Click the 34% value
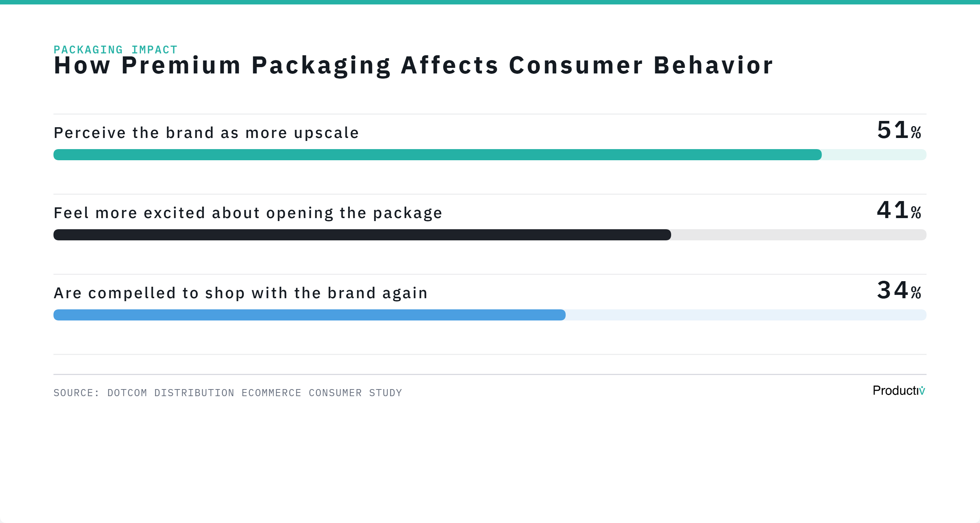This screenshot has width=980, height=523. tap(899, 291)
